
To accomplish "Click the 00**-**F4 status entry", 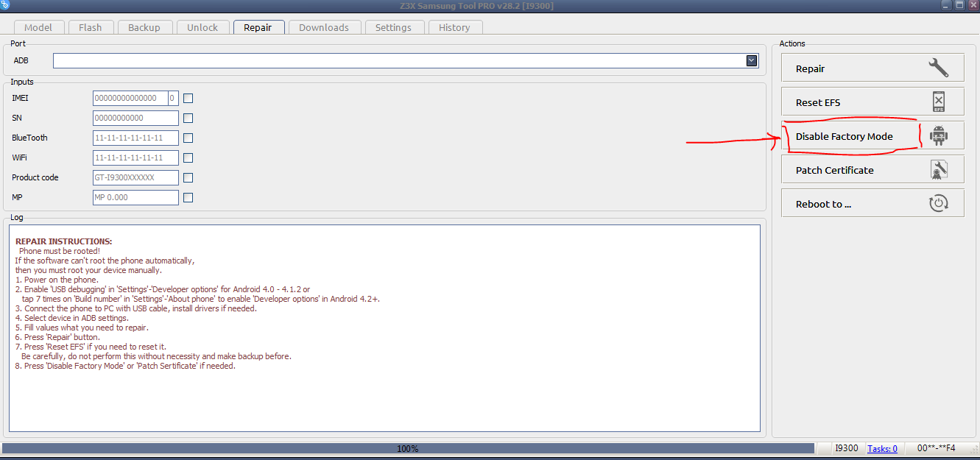I will [936, 448].
